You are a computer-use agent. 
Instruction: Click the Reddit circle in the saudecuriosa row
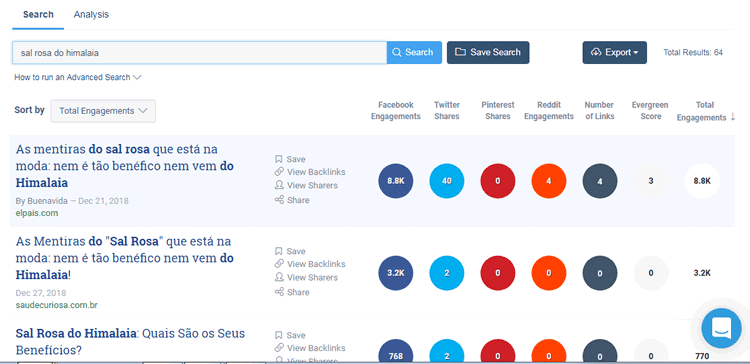pyautogui.click(x=549, y=273)
